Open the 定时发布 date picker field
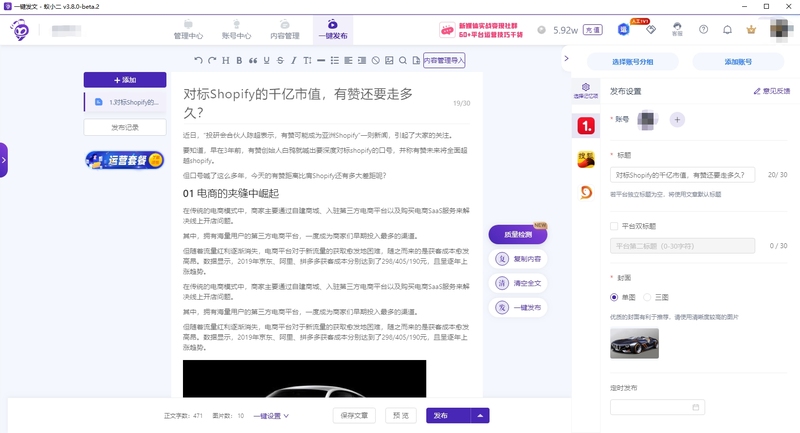This screenshot has width=800, height=433. point(657,407)
